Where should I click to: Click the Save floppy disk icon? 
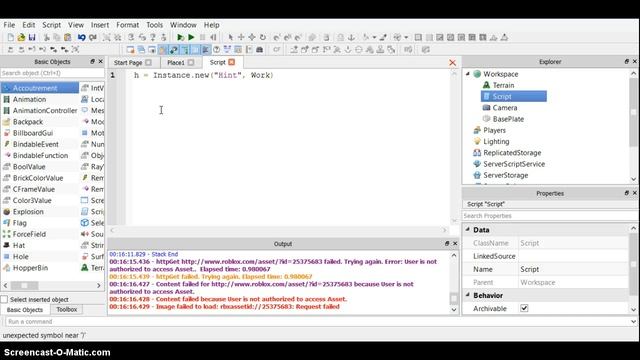tap(32, 38)
